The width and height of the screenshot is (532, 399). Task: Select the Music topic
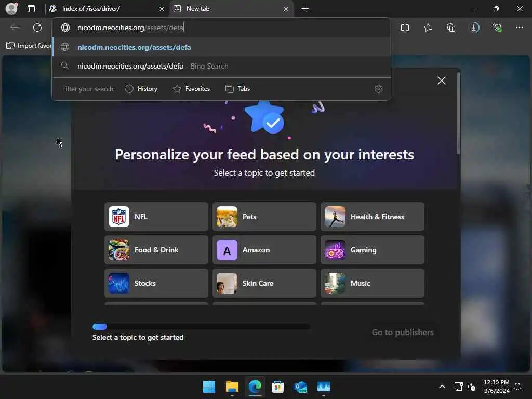(x=373, y=283)
